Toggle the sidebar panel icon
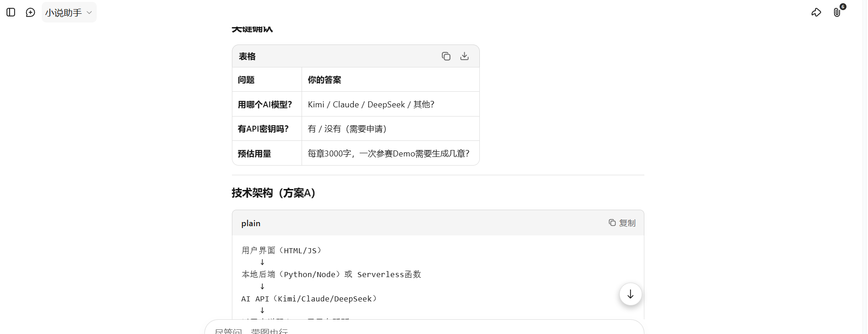This screenshot has height=334, width=868. click(11, 12)
